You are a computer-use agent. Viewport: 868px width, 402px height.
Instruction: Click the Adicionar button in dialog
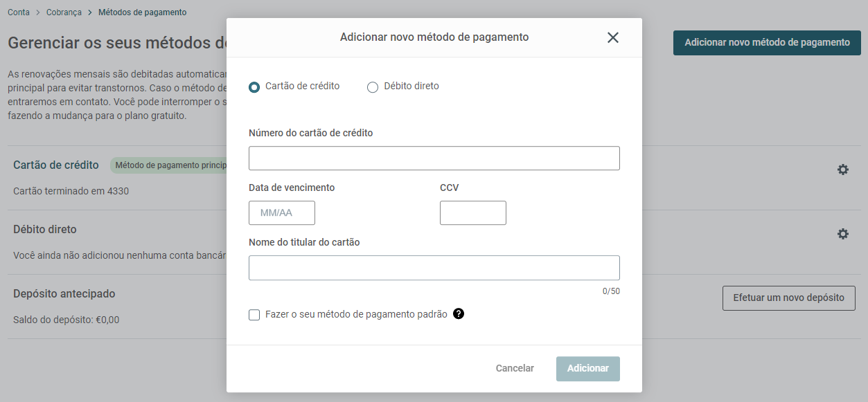coord(588,369)
